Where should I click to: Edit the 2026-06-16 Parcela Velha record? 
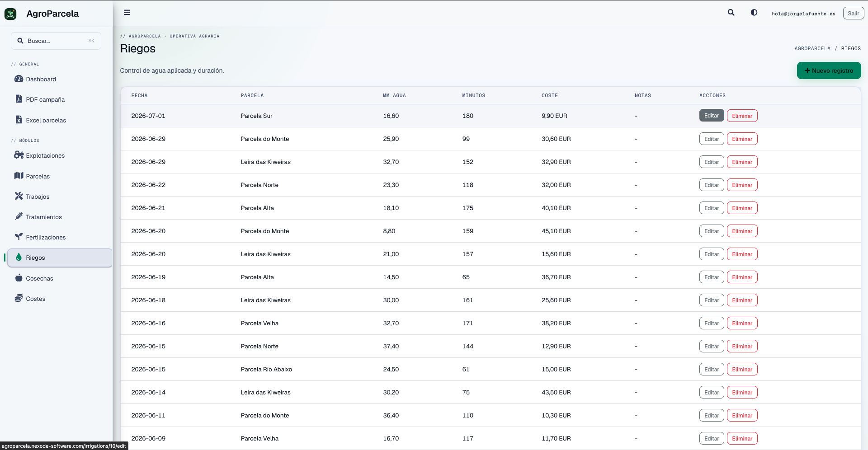712,323
